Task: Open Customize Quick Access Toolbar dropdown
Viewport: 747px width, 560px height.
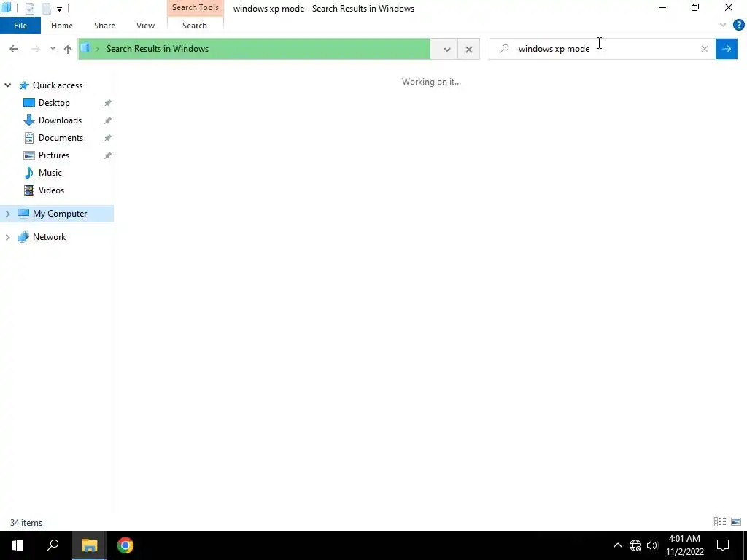Action: [x=59, y=9]
